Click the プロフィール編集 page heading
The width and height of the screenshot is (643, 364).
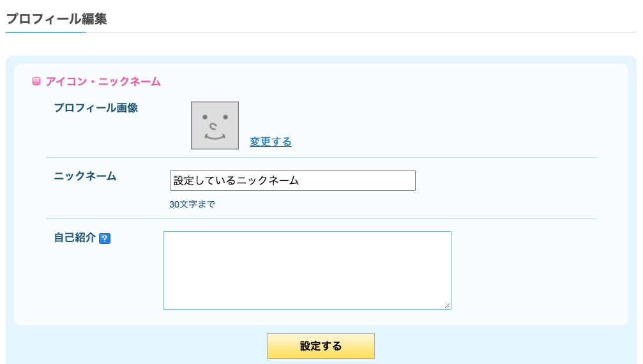click(x=57, y=19)
